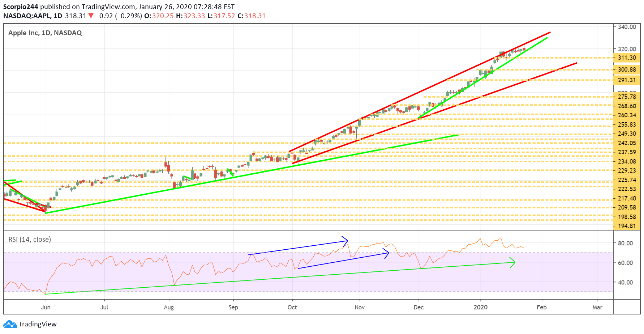The image size is (644, 334).
Task: Click the 'RSI (14, close)' indicator label
Action: [30, 240]
